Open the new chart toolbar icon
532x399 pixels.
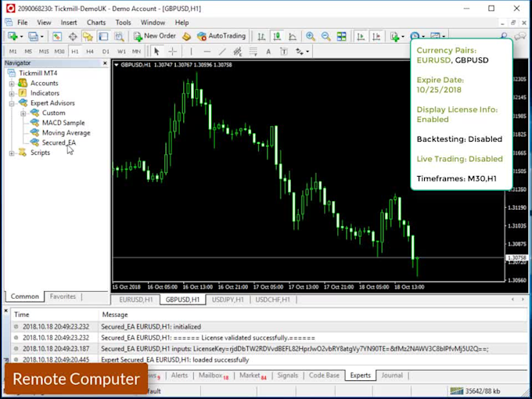(13, 36)
